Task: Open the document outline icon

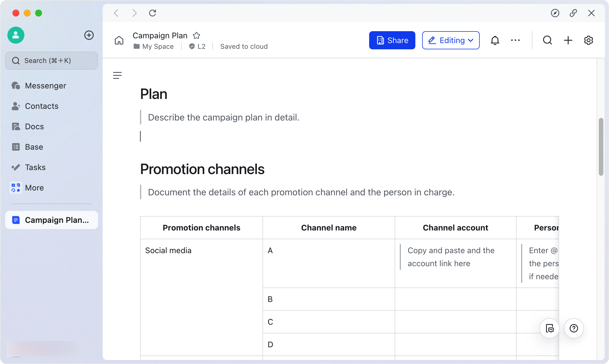Action: (x=117, y=75)
